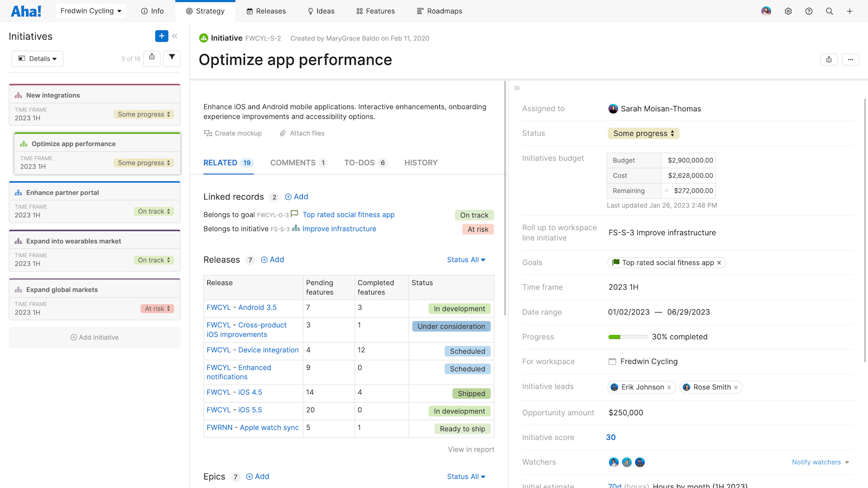
Task: Open the Fredwin Cycling workspace switcher
Action: point(91,11)
